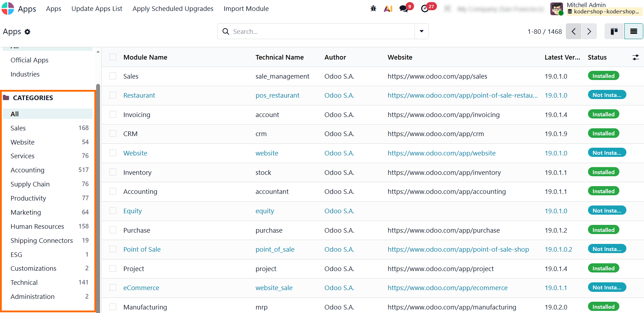The image size is (644, 313).
Task: Select the All category under Categories
Action: click(48, 114)
